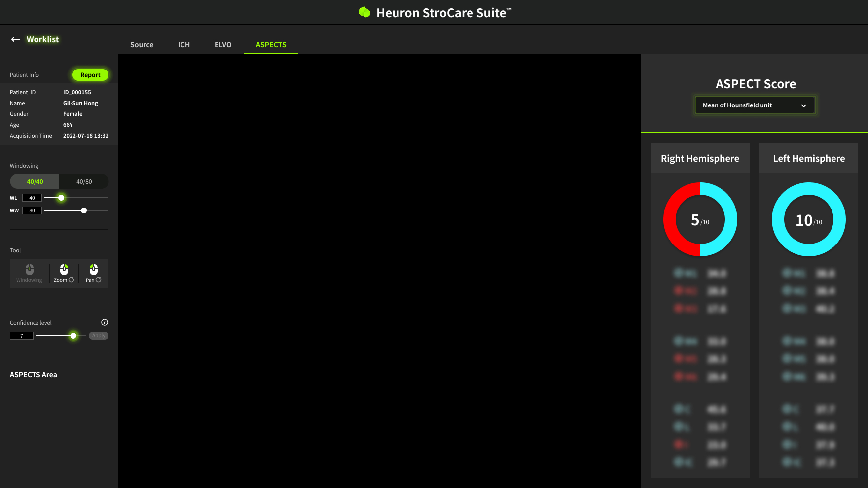The height and width of the screenshot is (488, 868).
Task: Click the Left Hemisphere 10/10 score ring
Action: 809,219
